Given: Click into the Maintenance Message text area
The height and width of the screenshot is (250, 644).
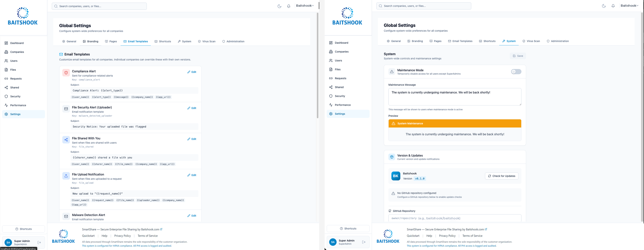Looking at the screenshot, I should pyautogui.click(x=455, y=97).
